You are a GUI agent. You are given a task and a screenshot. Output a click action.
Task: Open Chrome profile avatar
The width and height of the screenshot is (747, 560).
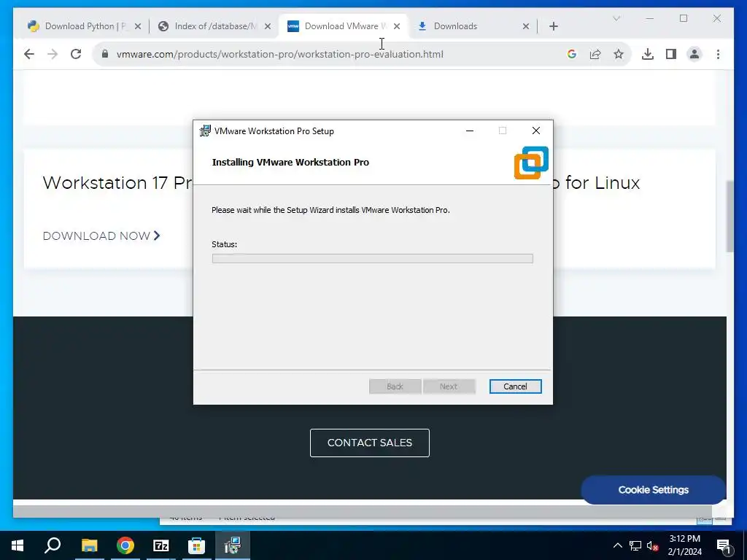pos(694,54)
